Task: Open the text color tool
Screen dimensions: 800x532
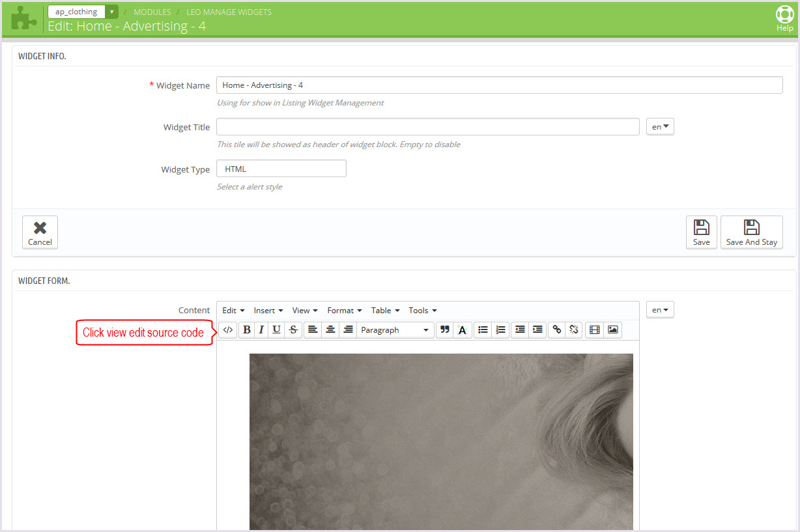Action: [463, 330]
